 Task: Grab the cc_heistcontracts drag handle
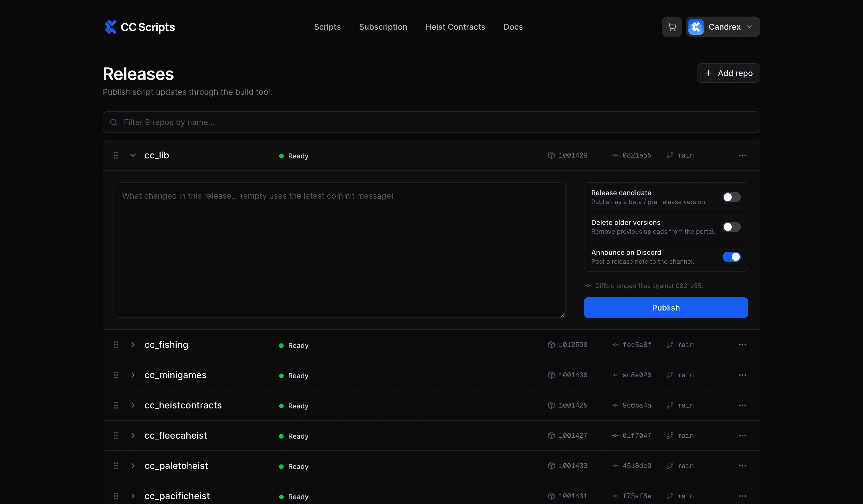(116, 405)
